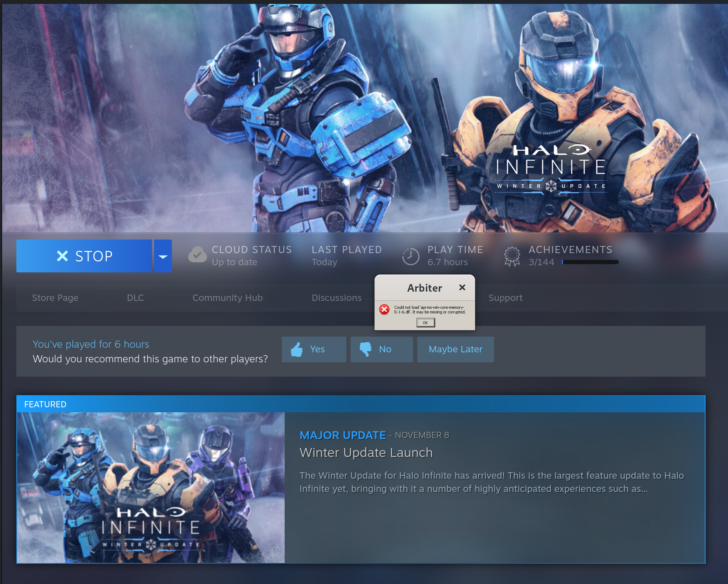Click the PLAY TIME 6.7 hours text

click(x=455, y=256)
